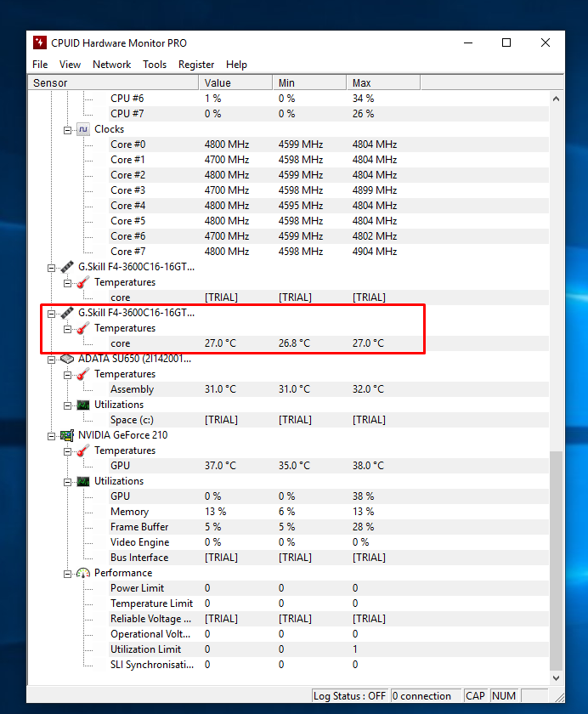
Task: Click thermometer icon under NVIDIA GeForce 210
Action: (x=82, y=450)
